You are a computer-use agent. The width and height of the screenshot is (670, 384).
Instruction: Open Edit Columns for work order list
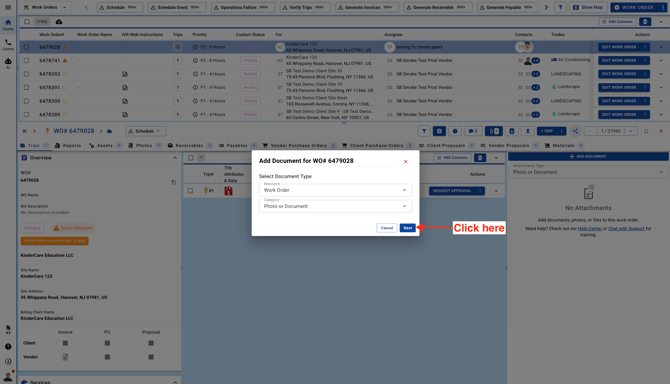(x=617, y=21)
